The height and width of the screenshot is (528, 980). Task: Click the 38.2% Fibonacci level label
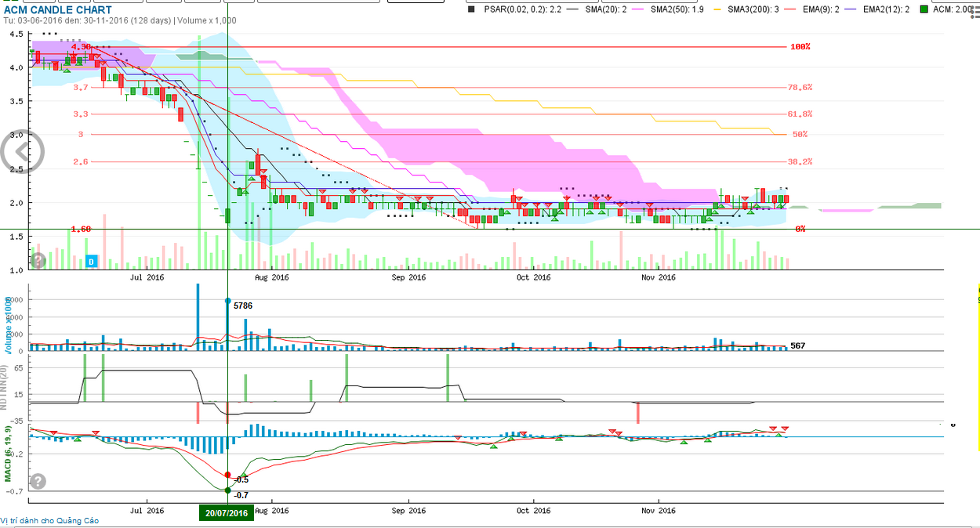[x=800, y=162]
